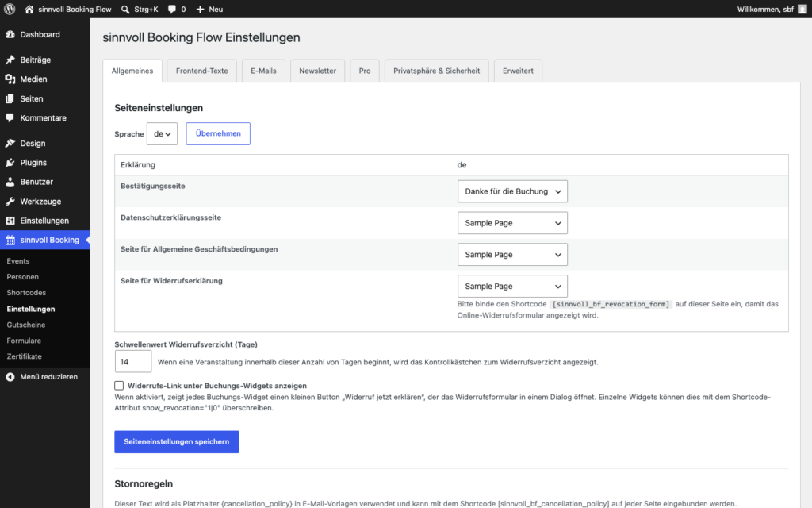812x508 pixels.
Task: Click the search magnifier icon
Action: [125, 10]
